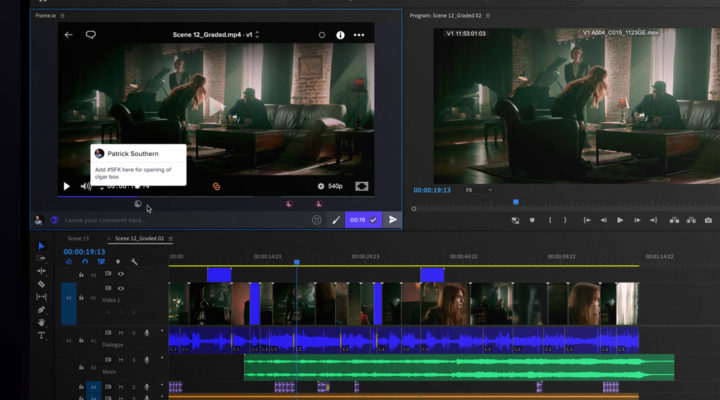Select the Ripple Edit tool

pos(41,271)
